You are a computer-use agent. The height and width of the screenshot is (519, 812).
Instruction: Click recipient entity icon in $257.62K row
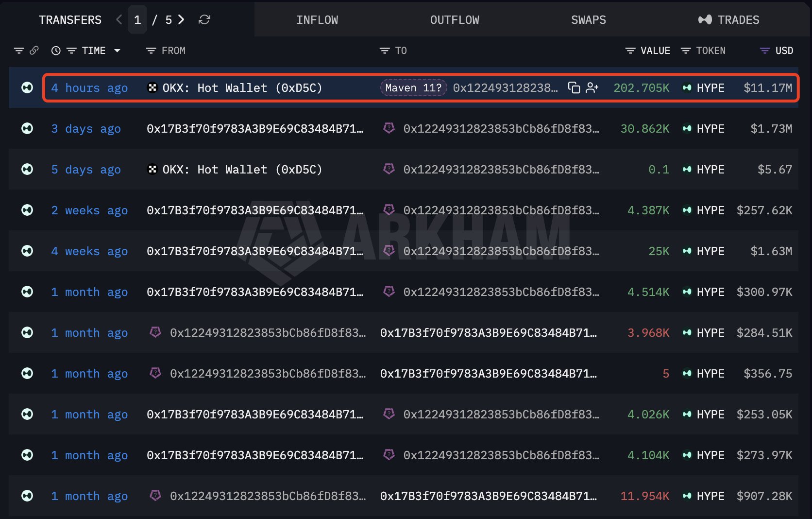point(389,209)
